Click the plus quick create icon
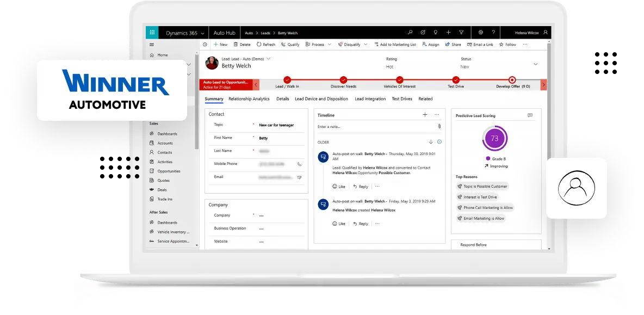 click(449, 33)
